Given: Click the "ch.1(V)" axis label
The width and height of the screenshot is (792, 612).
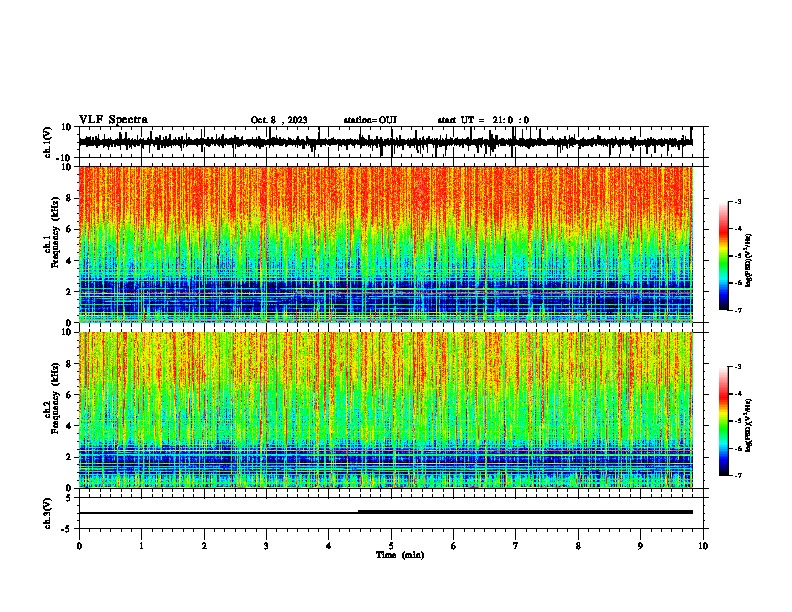Looking at the screenshot, I should [x=48, y=142].
